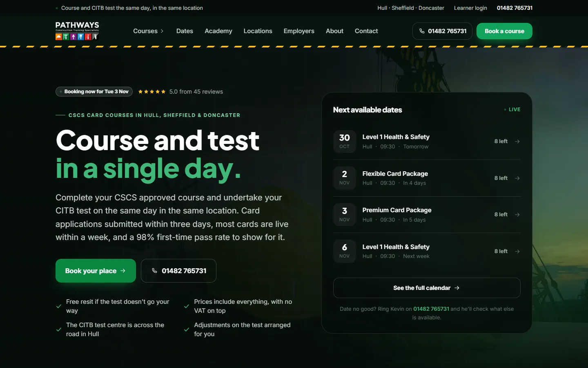This screenshot has height=368, width=588.
Task: Click the LIVE status indicator
Action: pos(512,110)
